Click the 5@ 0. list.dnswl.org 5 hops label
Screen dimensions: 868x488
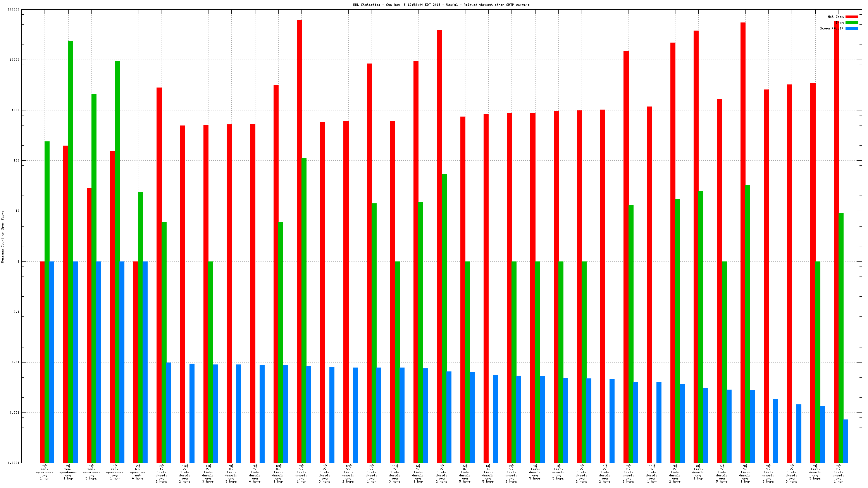(465, 474)
